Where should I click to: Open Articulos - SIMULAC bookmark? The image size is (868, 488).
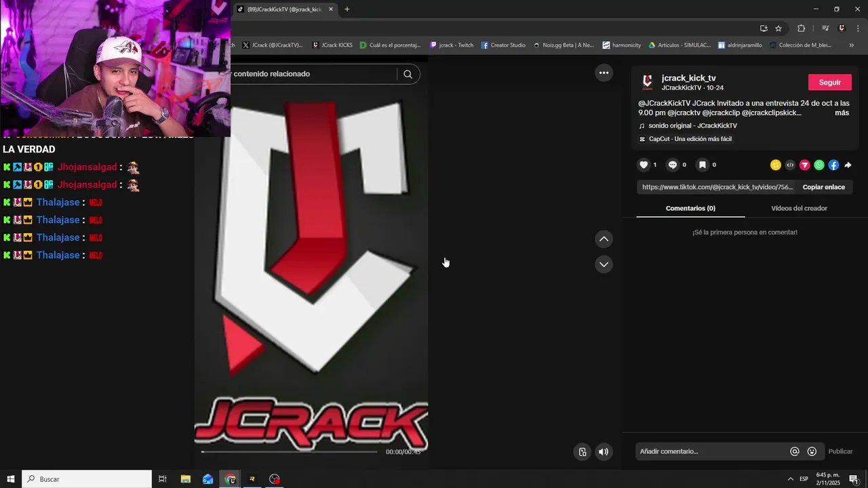(679, 45)
